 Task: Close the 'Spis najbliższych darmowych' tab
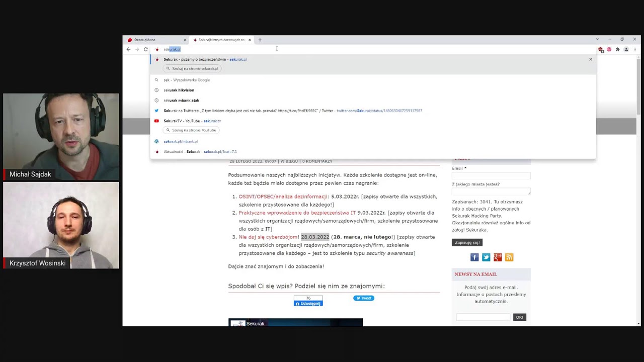pos(250,40)
